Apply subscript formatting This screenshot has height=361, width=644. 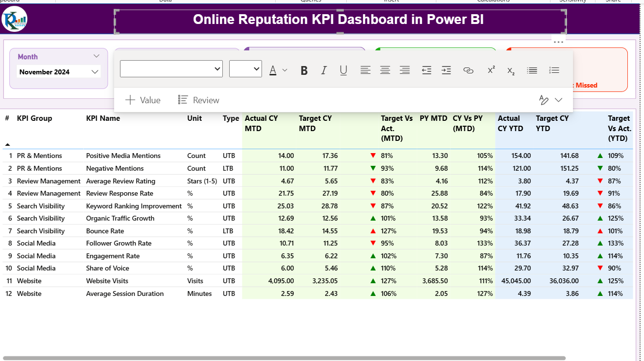(x=510, y=70)
